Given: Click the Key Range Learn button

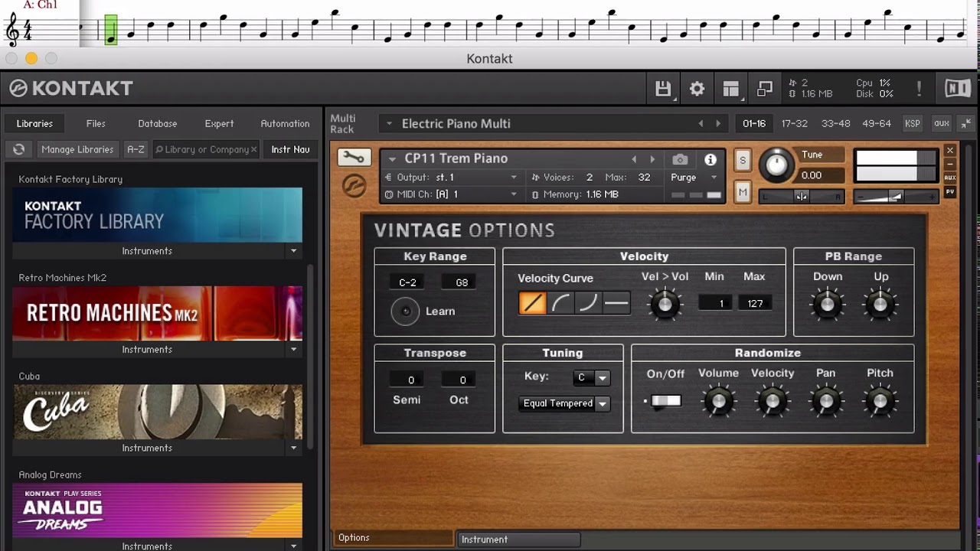Looking at the screenshot, I should (x=405, y=311).
